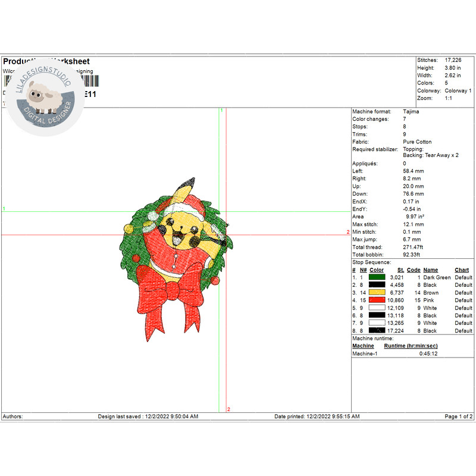Select the red swatch labeled Pink
476x476 pixels.
(377, 300)
